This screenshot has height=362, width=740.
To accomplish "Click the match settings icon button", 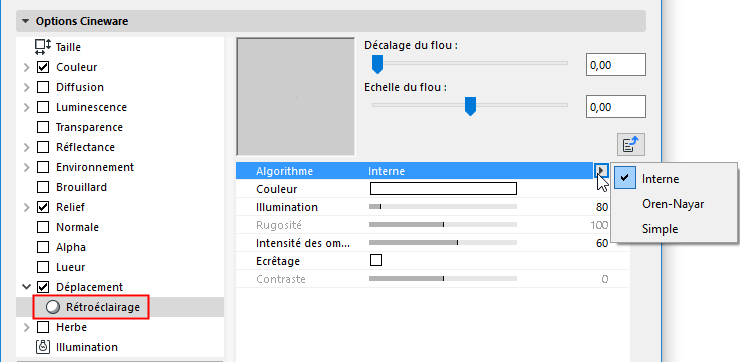I will (x=631, y=145).
